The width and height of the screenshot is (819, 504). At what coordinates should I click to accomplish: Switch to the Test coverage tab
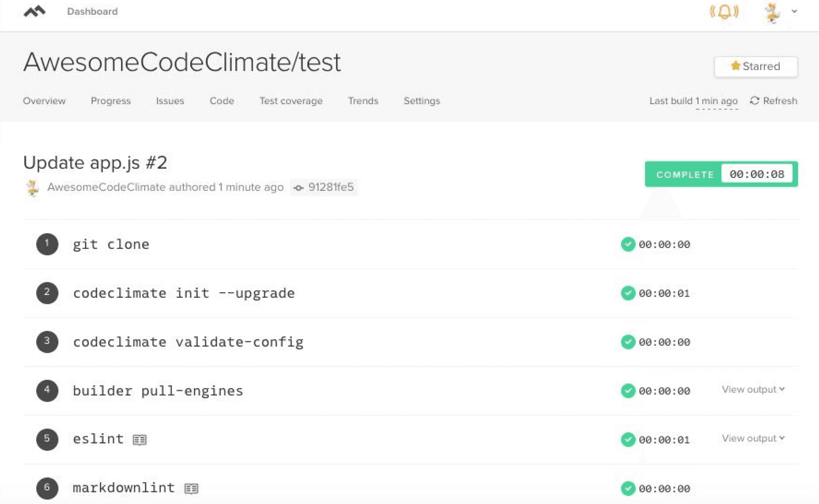[291, 101]
